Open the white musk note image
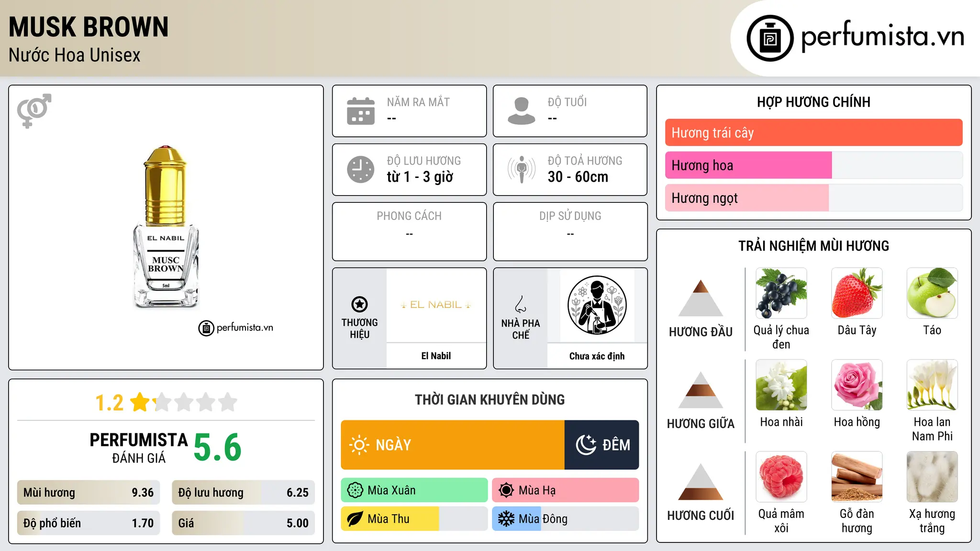This screenshot has width=980, height=551. (x=932, y=477)
